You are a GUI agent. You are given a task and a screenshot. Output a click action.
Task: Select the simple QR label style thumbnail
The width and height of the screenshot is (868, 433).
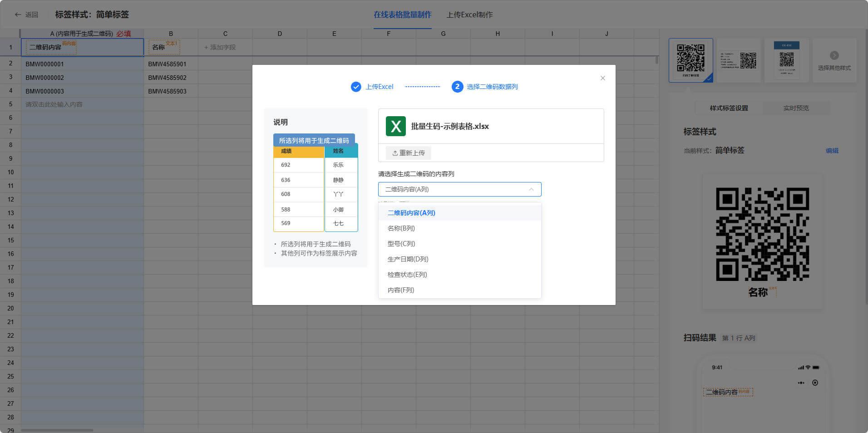690,60
